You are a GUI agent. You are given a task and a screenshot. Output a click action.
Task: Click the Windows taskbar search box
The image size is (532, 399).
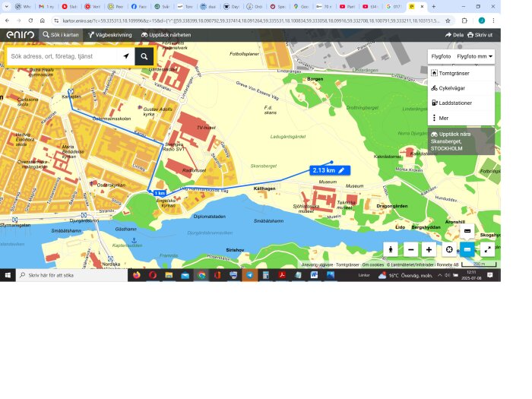coord(71,275)
